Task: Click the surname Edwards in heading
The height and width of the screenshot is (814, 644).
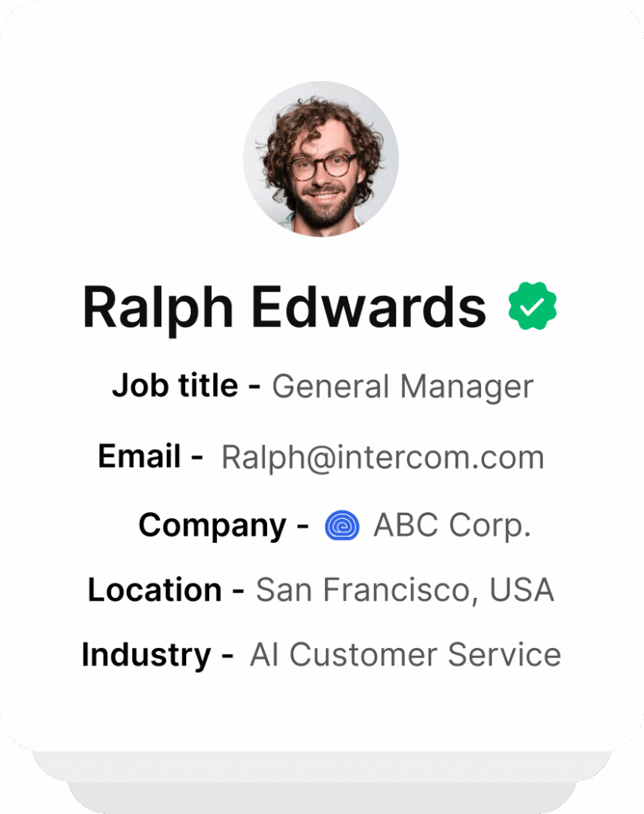Action: click(x=371, y=307)
